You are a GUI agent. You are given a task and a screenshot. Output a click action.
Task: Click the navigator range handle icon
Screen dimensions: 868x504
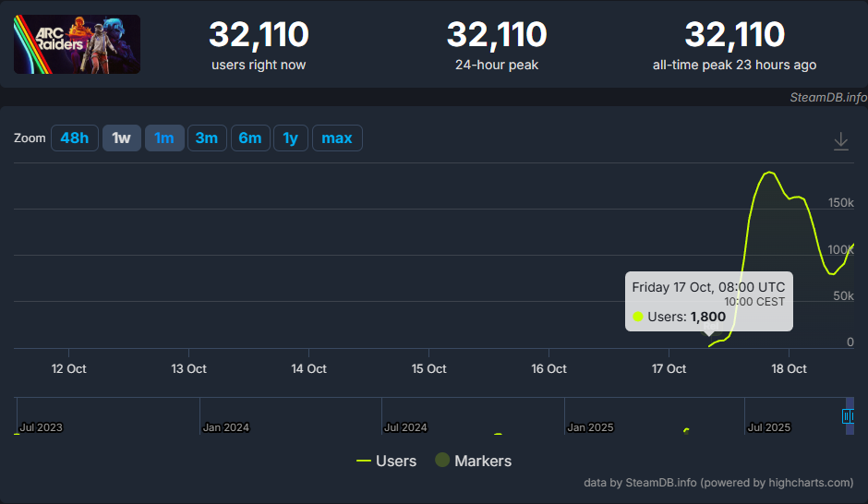click(848, 416)
